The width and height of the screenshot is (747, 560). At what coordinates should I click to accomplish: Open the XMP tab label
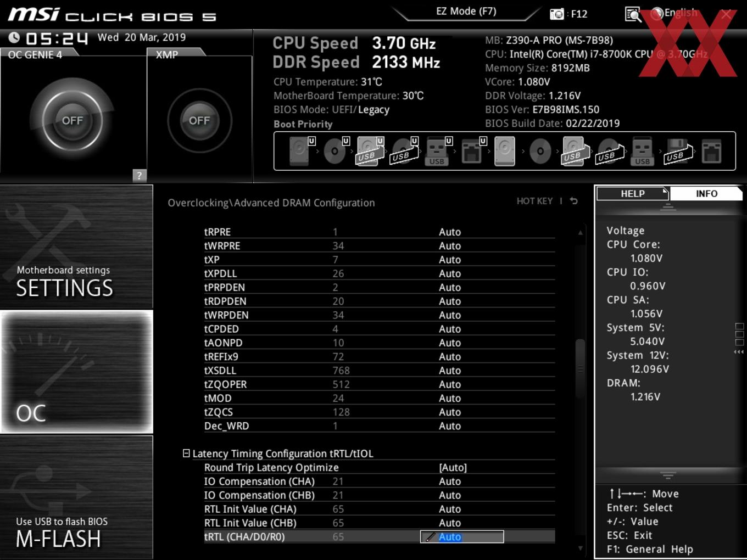167,54
